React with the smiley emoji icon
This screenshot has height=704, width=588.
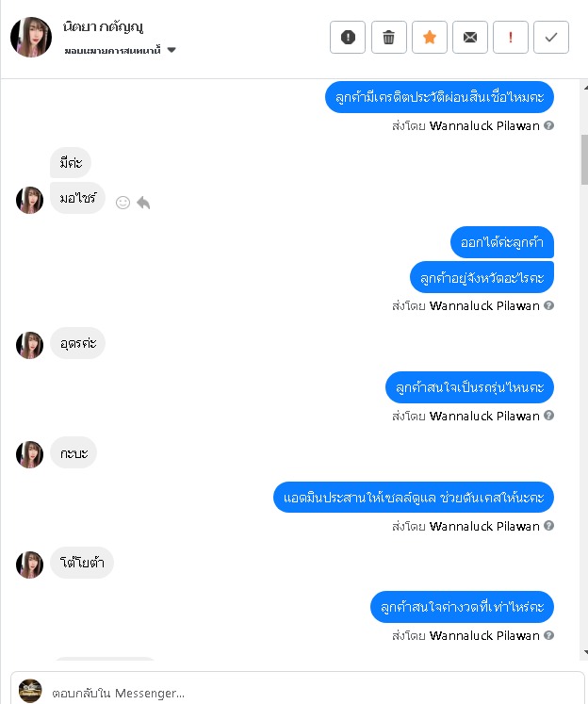(123, 203)
